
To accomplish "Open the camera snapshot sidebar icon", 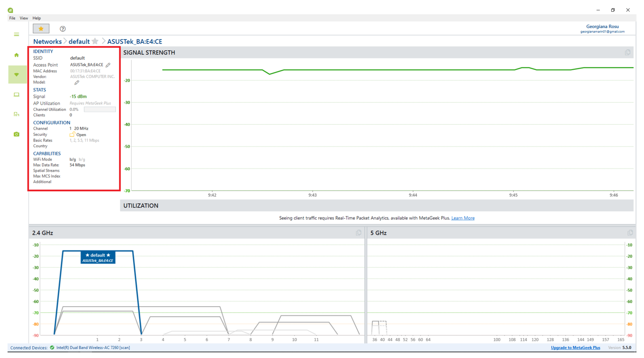I will coord(16,134).
